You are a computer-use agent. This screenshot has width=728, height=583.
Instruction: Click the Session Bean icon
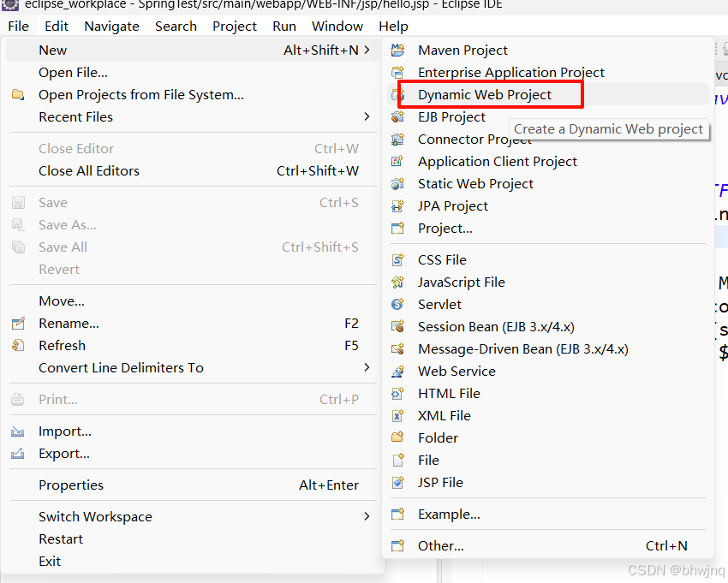[397, 326]
